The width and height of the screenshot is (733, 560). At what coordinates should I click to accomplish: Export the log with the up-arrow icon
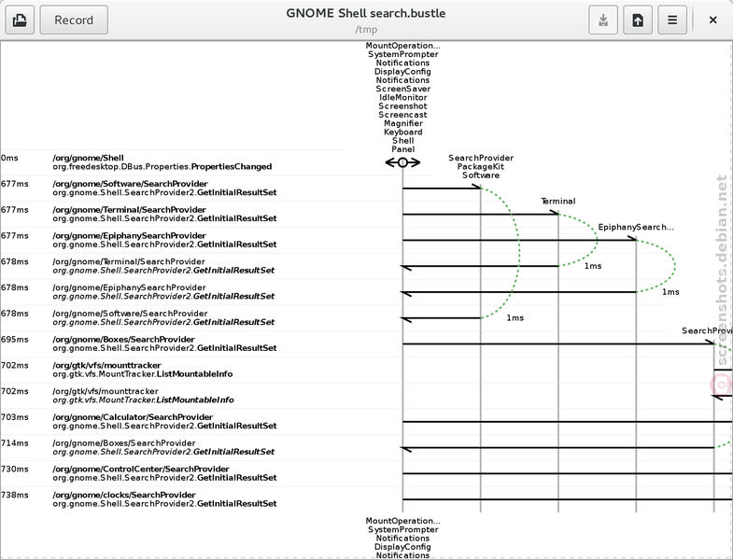(638, 21)
